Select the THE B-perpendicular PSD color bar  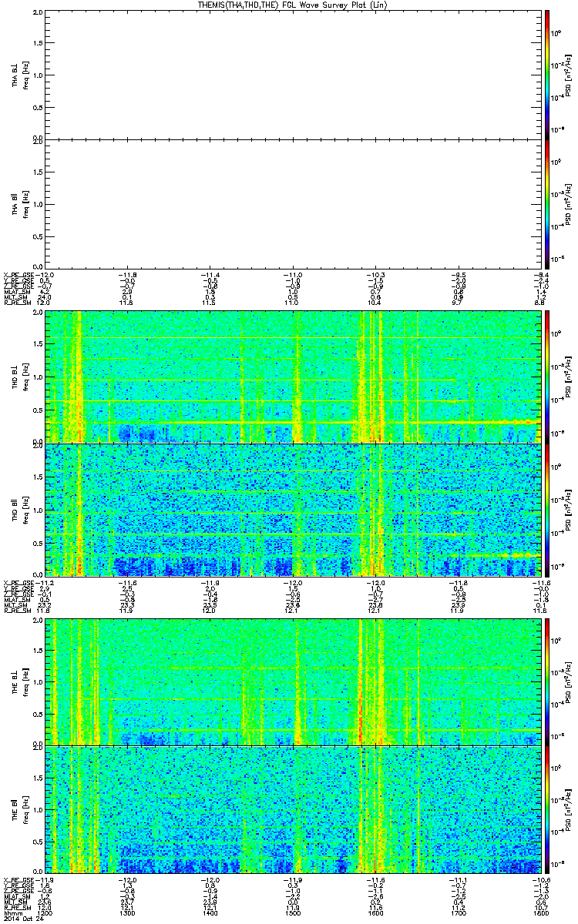click(x=547, y=681)
